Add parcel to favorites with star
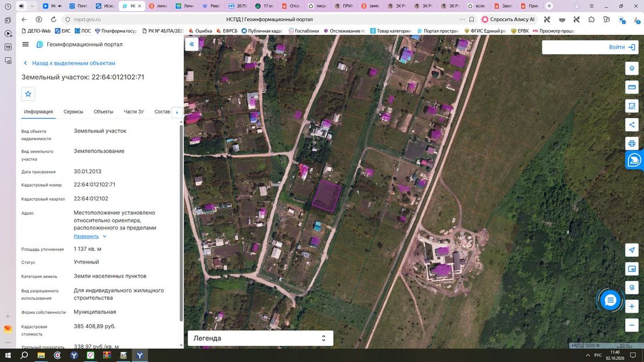The height and width of the screenshot is (362, 644). click(x=28, y=94)
